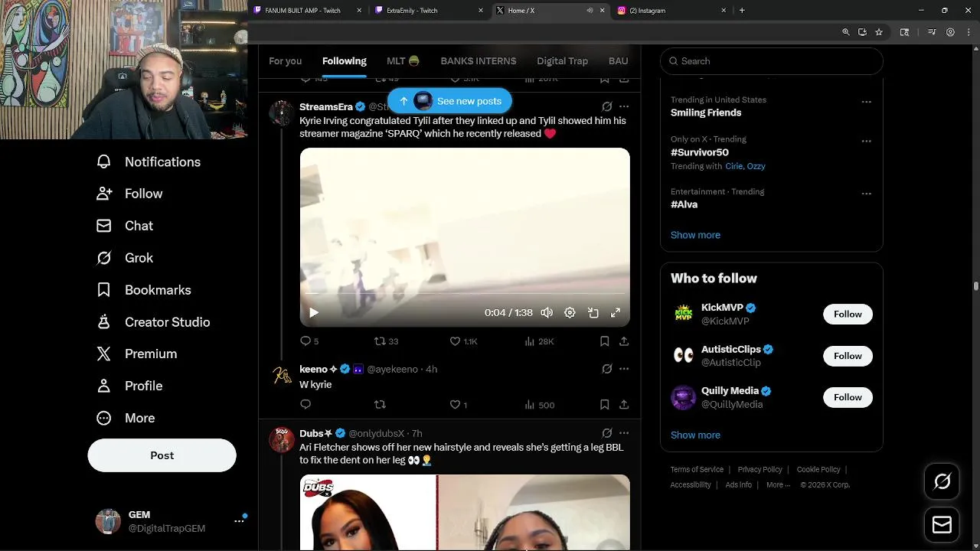
Task: Open more options for #Alva trend
Action: click(866, 194)
